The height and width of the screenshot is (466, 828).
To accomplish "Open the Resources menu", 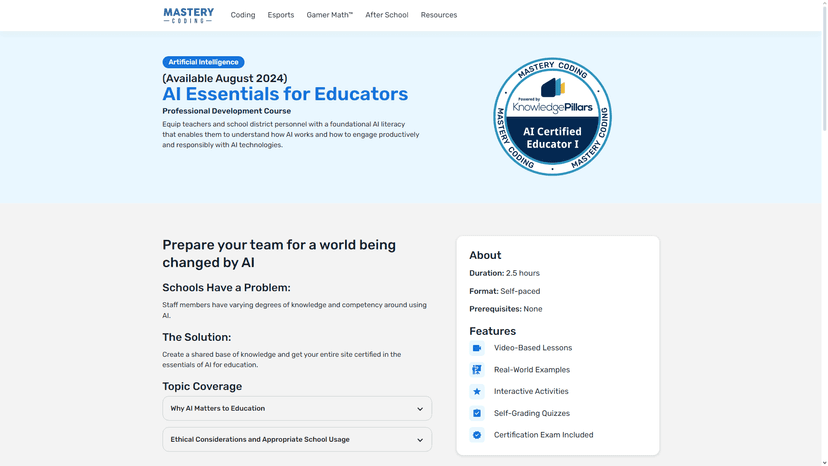I will point(439,15).
